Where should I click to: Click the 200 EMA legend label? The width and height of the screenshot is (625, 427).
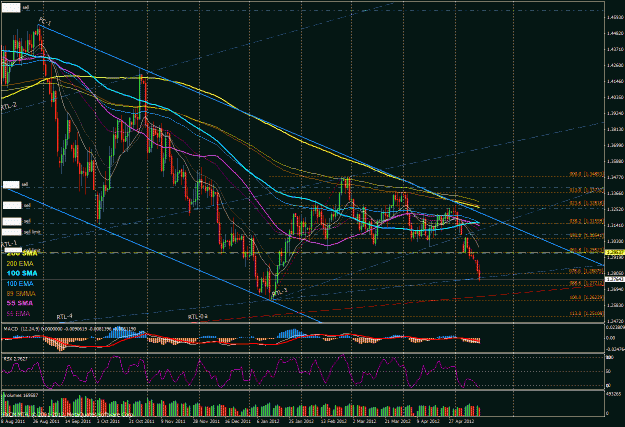tap(20, 264)
